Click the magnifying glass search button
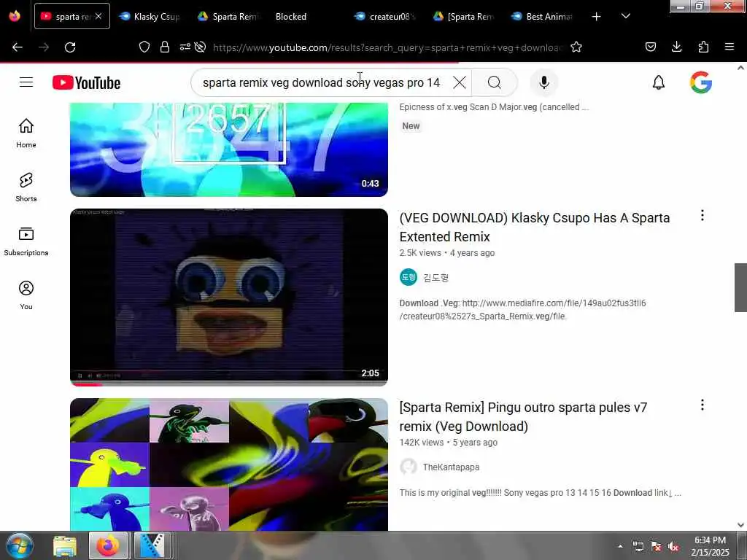The width and height of the screenshot is (747, 560). pyautogui.click(x=494, y=82)
